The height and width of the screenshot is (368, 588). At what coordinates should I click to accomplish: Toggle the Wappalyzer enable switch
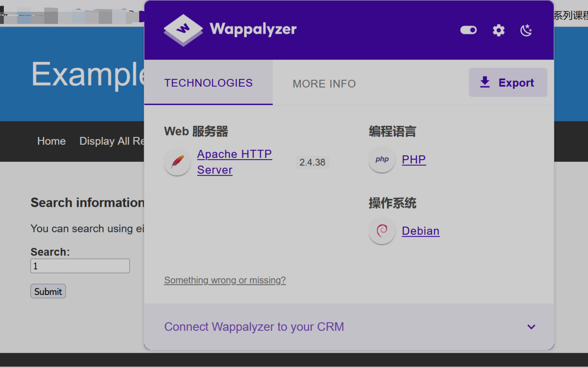pyautogui.click(x=468, y=30)
